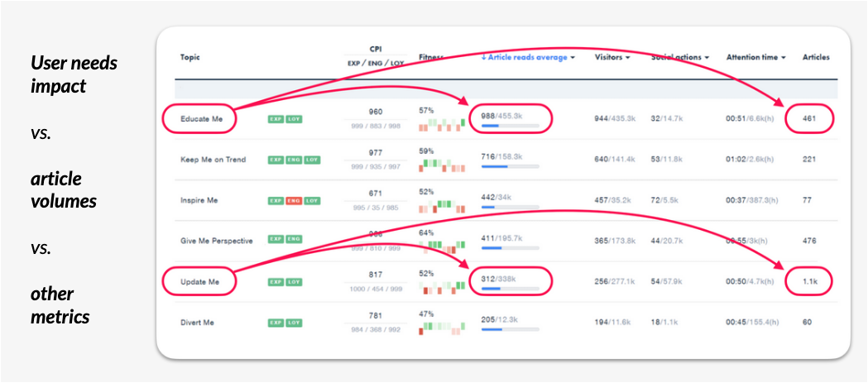Open the Article reads average sort dropdown

coord(528,57)
